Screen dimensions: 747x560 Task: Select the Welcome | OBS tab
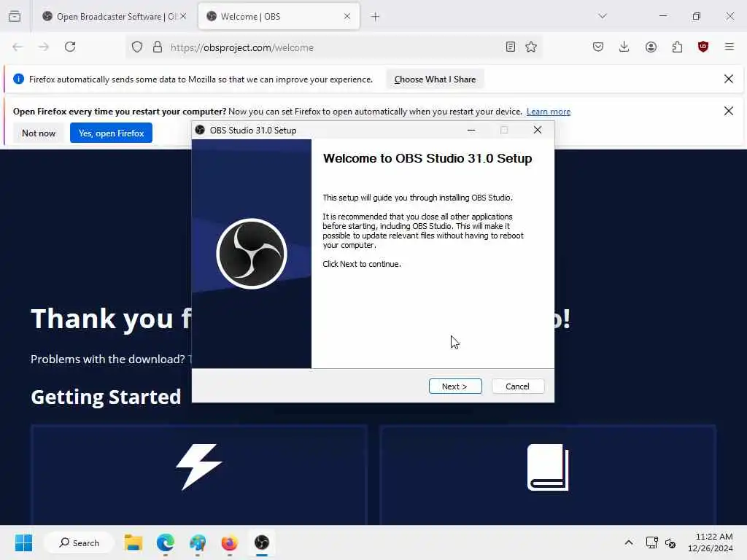[x=279, y=17]
